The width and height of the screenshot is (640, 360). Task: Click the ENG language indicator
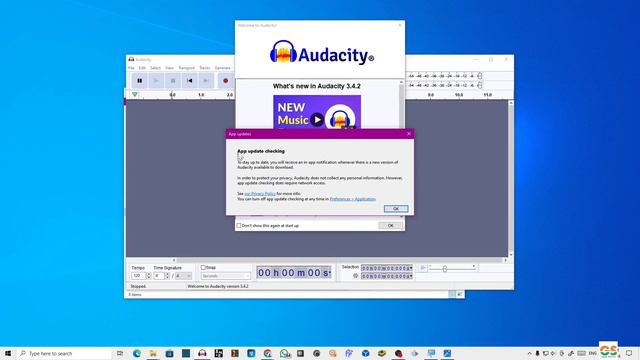pyautogui.click(x=593, y=353)
